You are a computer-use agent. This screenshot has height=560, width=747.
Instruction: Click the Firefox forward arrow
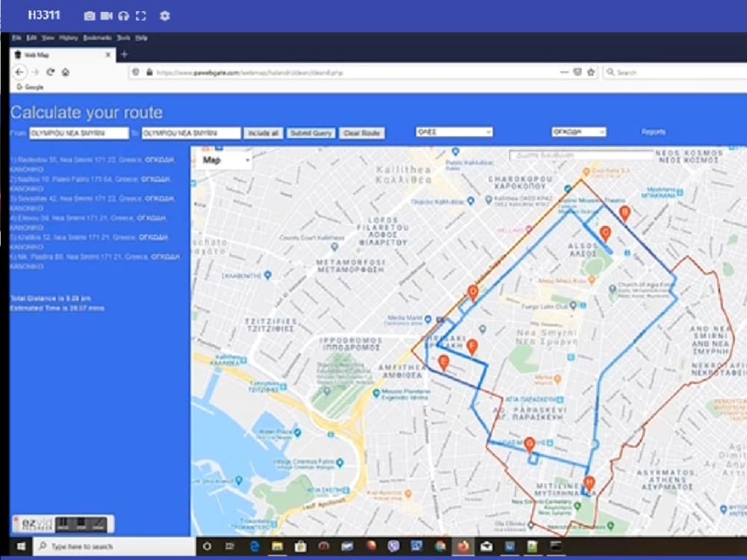35,72
